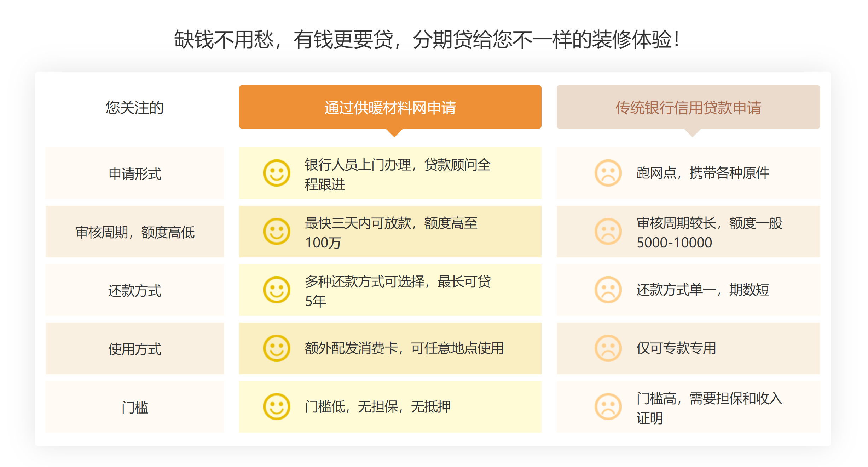The height and width of the screenshot is (467, 868).
Task: Click the 还款方式 row label
Action: tap(134, 290)
